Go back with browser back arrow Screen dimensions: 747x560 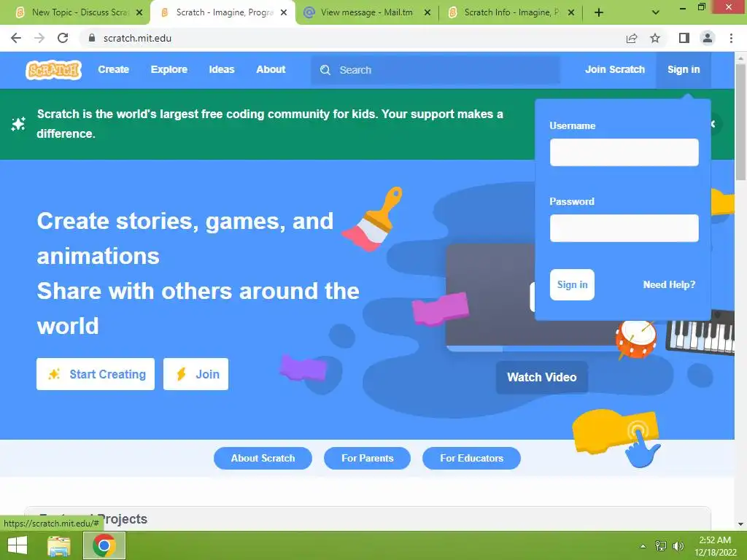pos(16,38)
